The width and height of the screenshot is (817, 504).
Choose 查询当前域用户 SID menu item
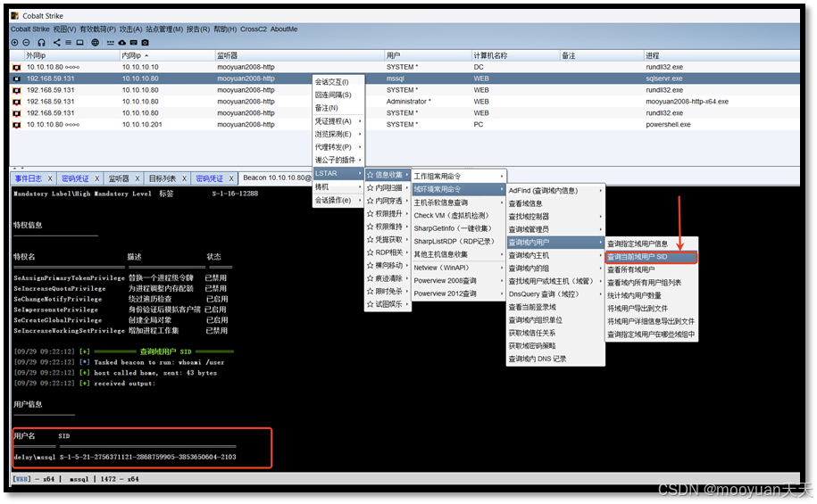pyautogui.click(x=651, y=257)
